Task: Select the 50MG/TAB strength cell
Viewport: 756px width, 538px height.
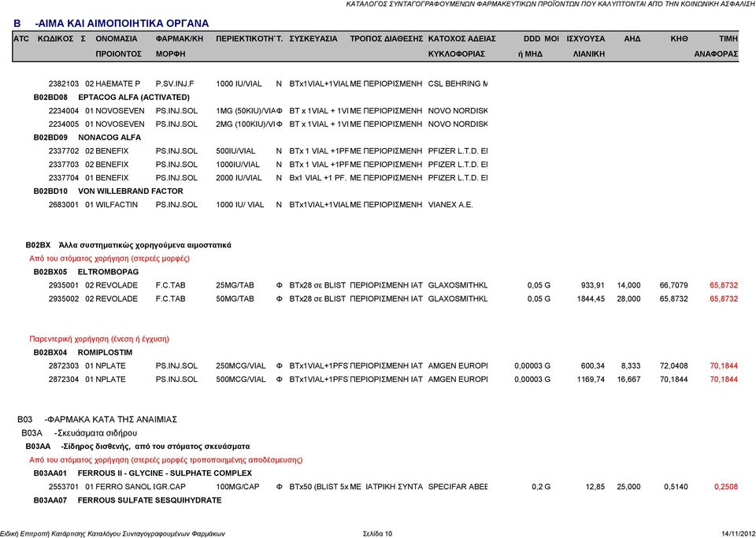Action: (235, 299)
